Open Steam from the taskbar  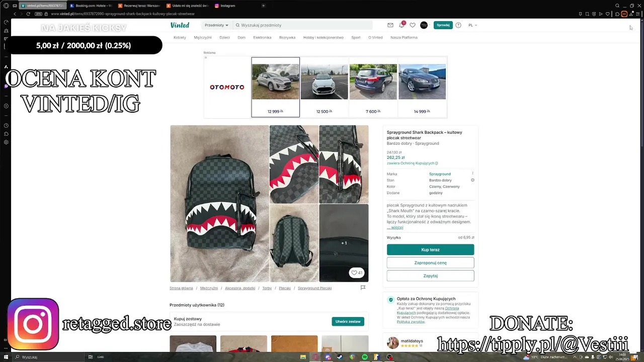(340, 357)
